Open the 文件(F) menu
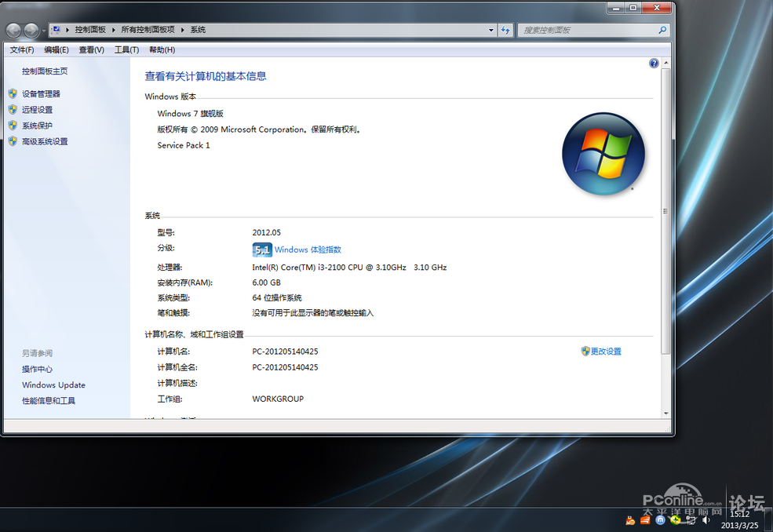Screen dimensions: 773x532 22,49
